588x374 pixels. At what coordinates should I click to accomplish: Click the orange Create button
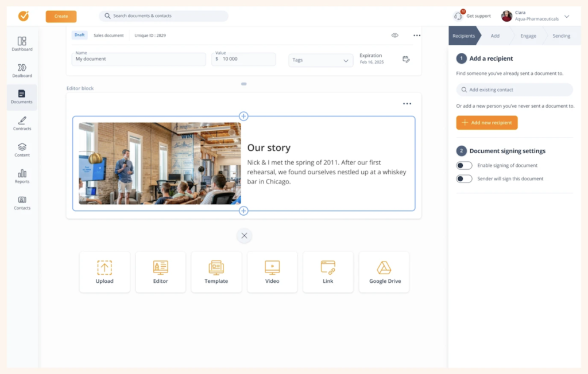pyautogui.click(x=61, y=17)
